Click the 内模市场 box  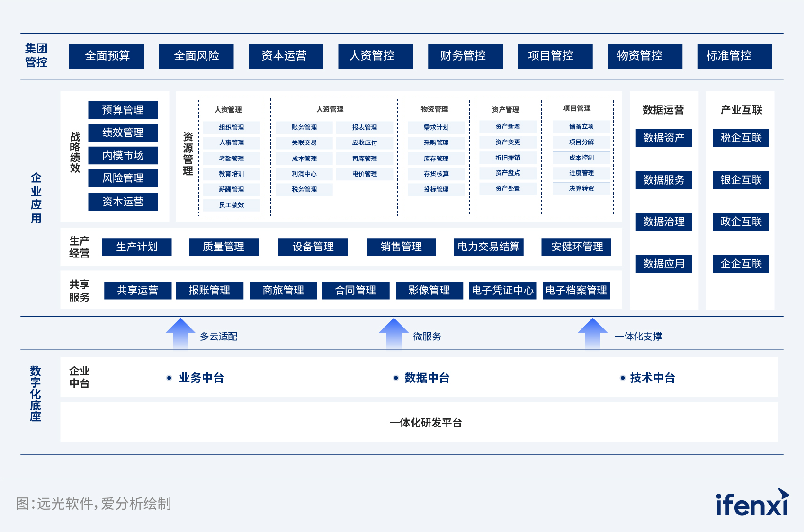[123, 155]
